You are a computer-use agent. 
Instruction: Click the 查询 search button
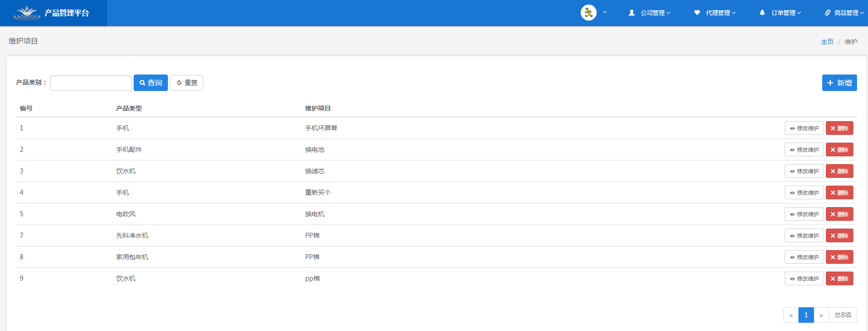pos(151,83)
